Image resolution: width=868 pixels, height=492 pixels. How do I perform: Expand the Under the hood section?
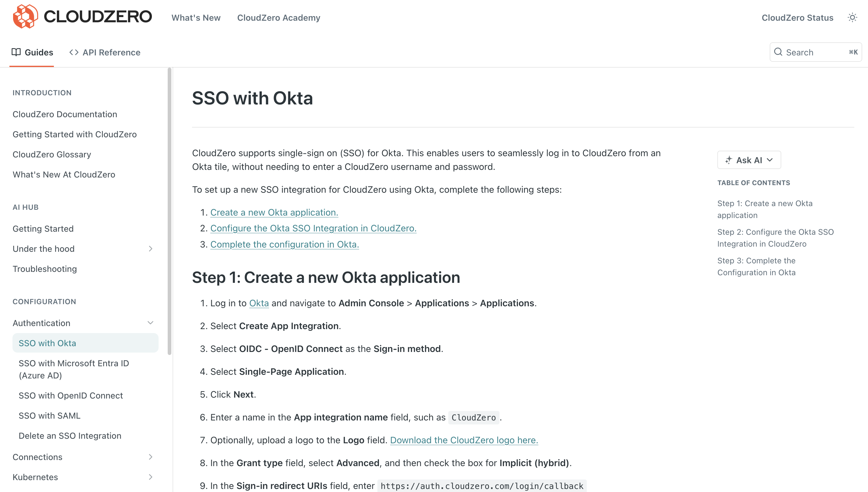pyautogui.click(x=151, y=249)
